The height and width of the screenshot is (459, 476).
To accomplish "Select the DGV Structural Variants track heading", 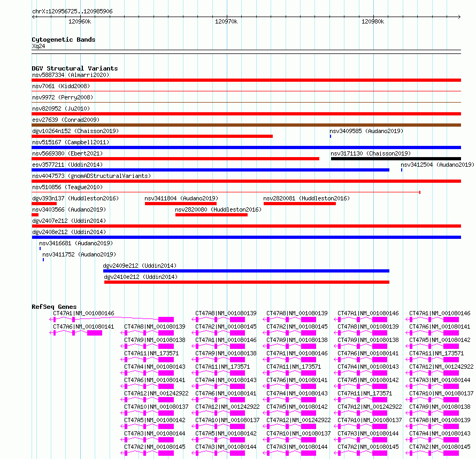I will tap(75, 68).
